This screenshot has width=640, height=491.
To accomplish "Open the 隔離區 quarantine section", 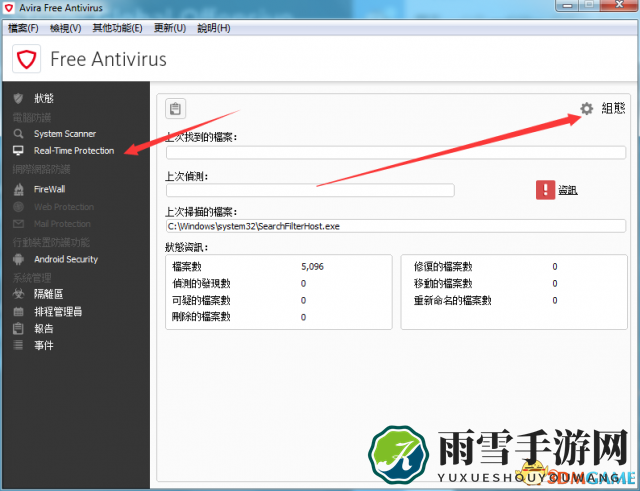I will click(x=49, y=294).
